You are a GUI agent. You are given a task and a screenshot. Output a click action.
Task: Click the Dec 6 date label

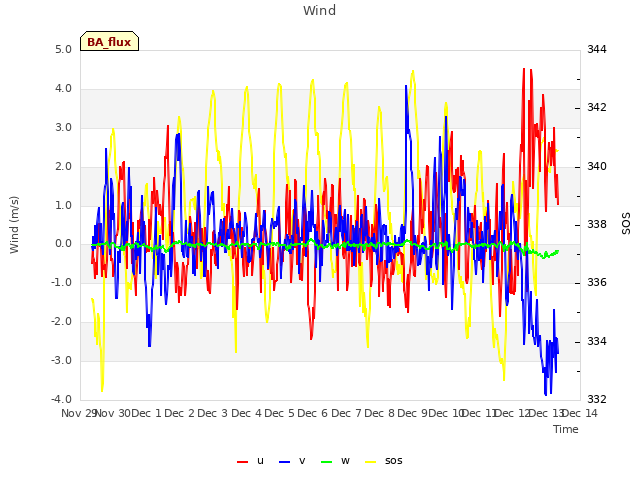click(313, 413)
